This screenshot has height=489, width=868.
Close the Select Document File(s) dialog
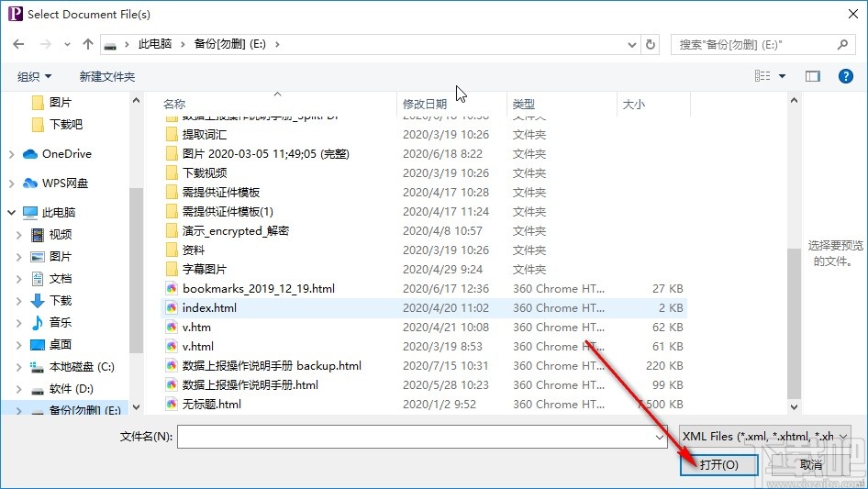pyautogui.click(x=853, y=14)
